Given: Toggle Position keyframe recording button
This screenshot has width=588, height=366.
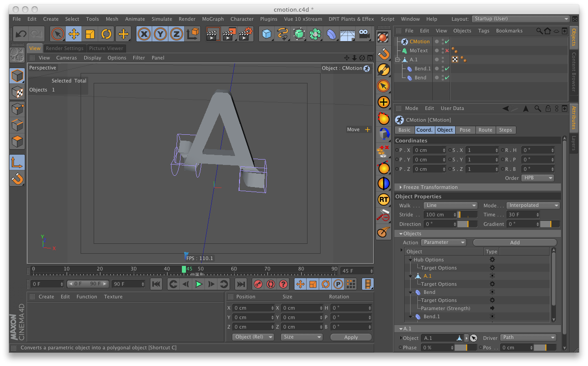Looking at the screenshot, I should (x=300, y=284).
